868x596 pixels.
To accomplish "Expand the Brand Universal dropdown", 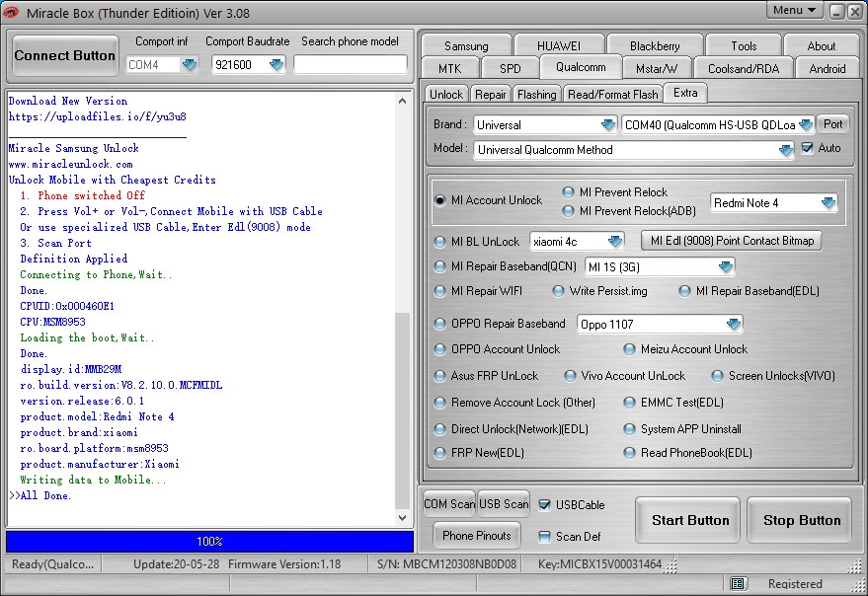I will tap(608, 125).
